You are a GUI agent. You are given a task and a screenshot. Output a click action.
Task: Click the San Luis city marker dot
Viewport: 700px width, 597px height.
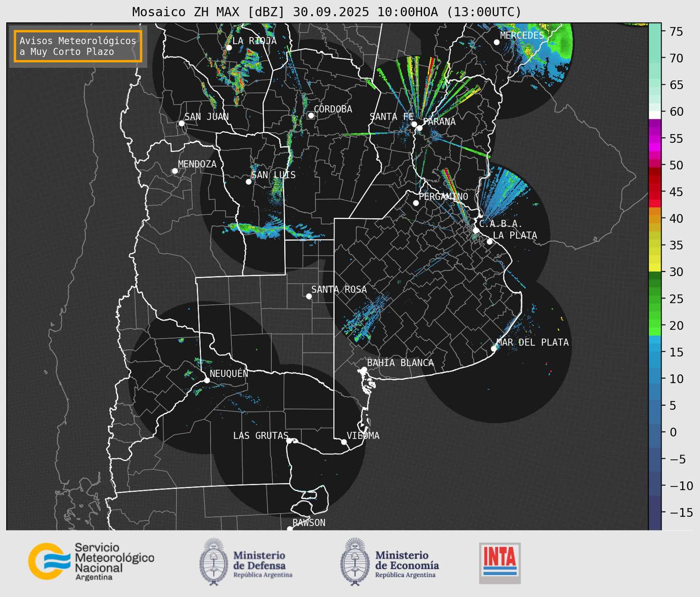(x=249, y=181)
